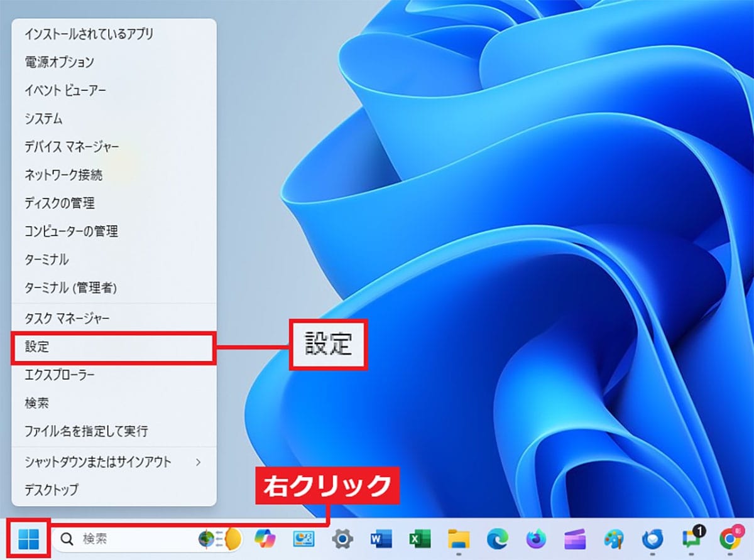Open the Settings gear icon in taskbar
The width and height of the screenshot is (754, 560).
pyautogui.click(x=343, y=538)
